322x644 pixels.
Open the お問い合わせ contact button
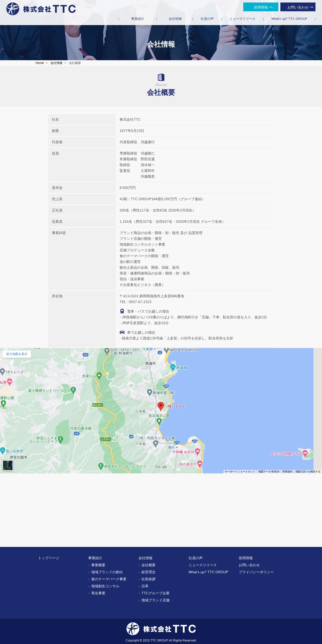[298, 7]
